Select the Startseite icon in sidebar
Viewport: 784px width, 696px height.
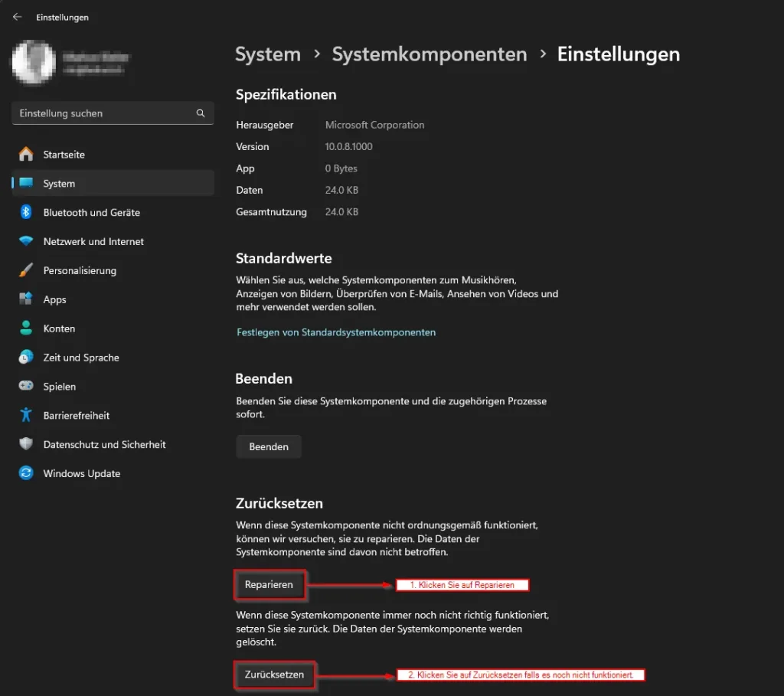tap(26, 154)
